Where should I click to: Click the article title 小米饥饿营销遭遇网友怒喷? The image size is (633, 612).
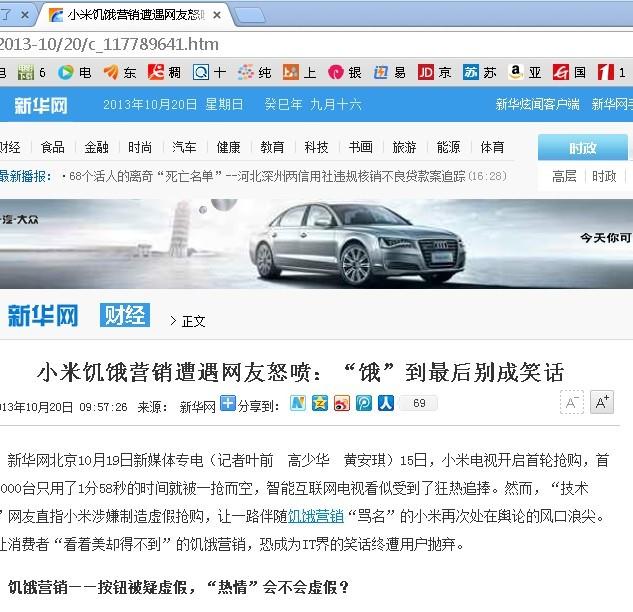(x=300, y=372)
